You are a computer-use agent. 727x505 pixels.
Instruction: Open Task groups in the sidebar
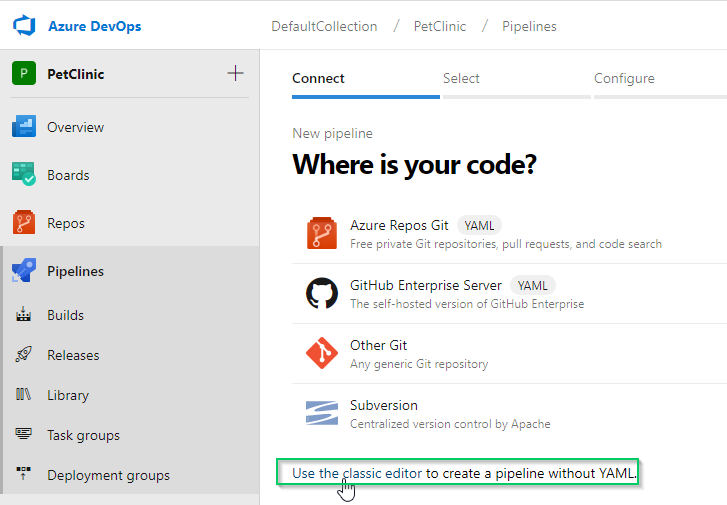(83, 435)
